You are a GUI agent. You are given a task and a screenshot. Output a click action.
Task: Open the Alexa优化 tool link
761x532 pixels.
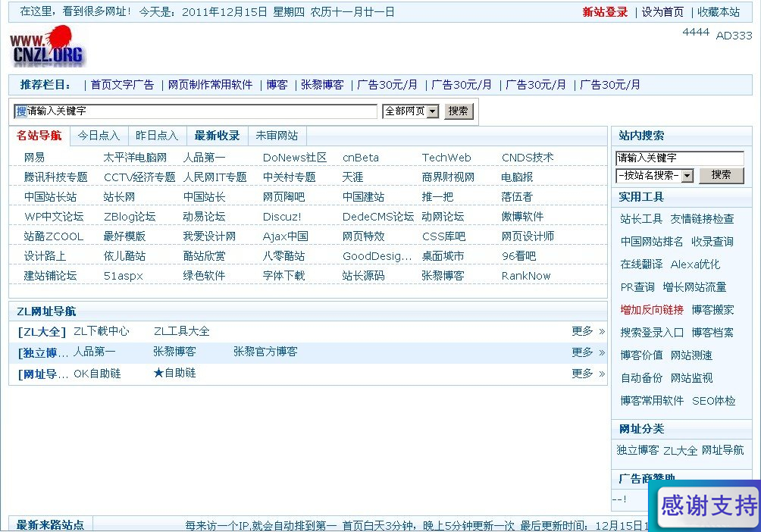pyautogui.click(x=695, y=264)
